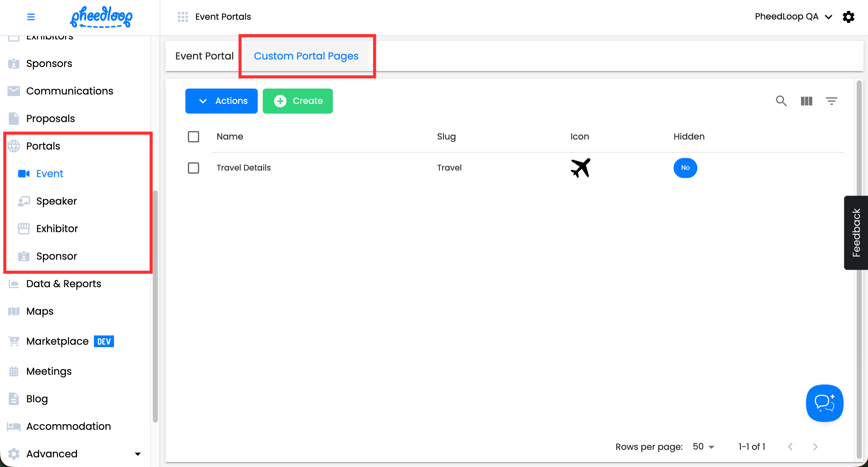Toggle the select-all header checkbox

[x=194, y=136]
